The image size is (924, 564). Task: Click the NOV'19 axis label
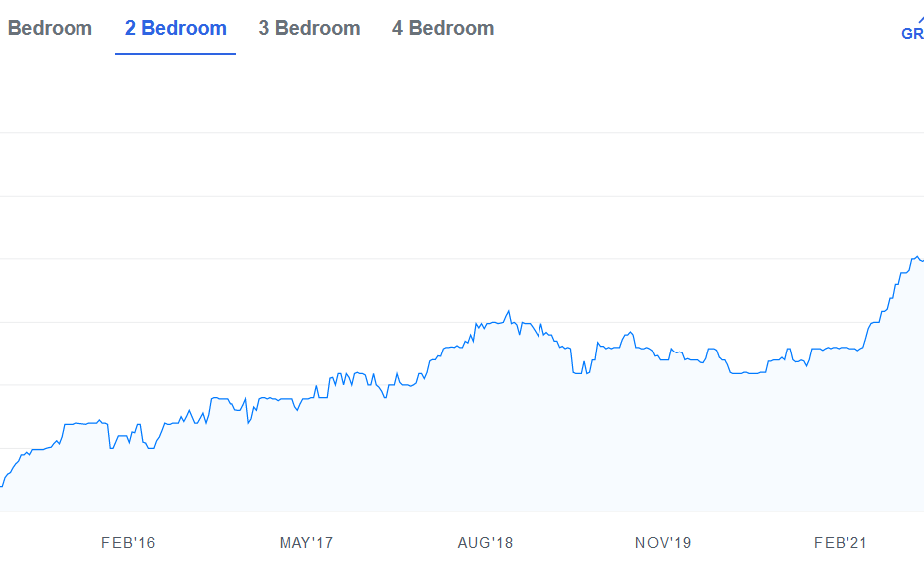tap(663, 543)
